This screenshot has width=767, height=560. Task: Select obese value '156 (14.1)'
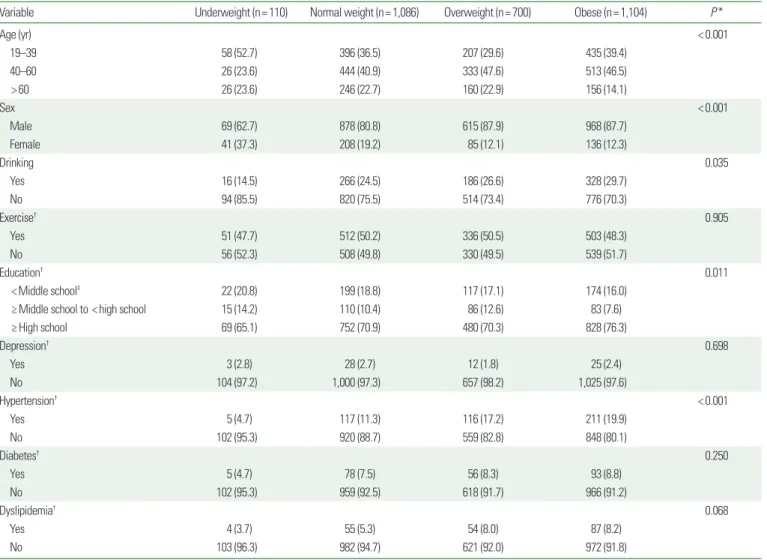pos(606,90)
